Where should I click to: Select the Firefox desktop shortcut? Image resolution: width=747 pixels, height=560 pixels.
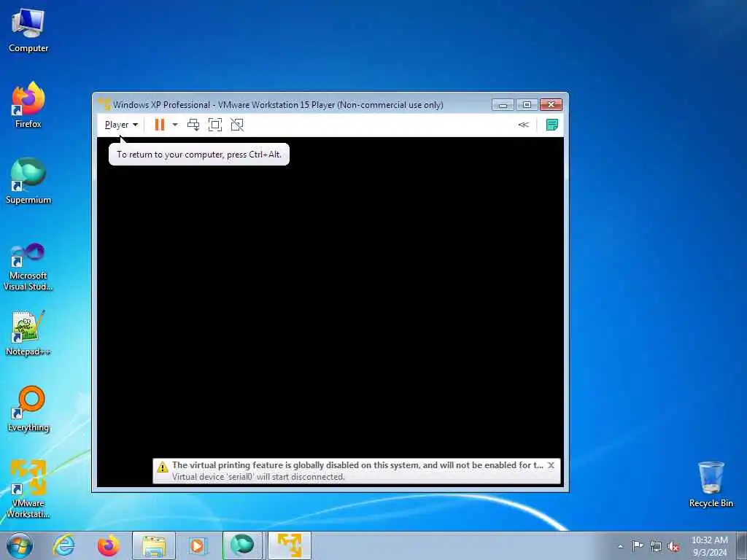tap(28, 105)
